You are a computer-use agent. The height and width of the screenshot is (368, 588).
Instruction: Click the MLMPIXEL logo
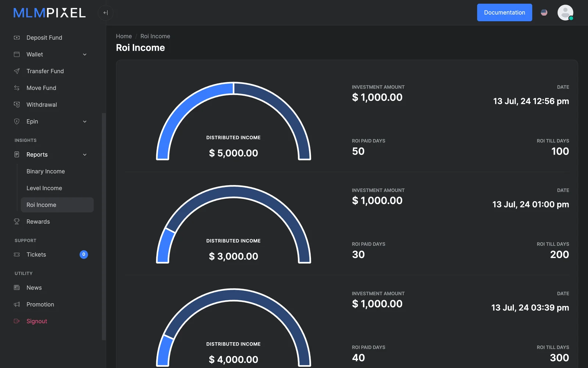[50, 13]
